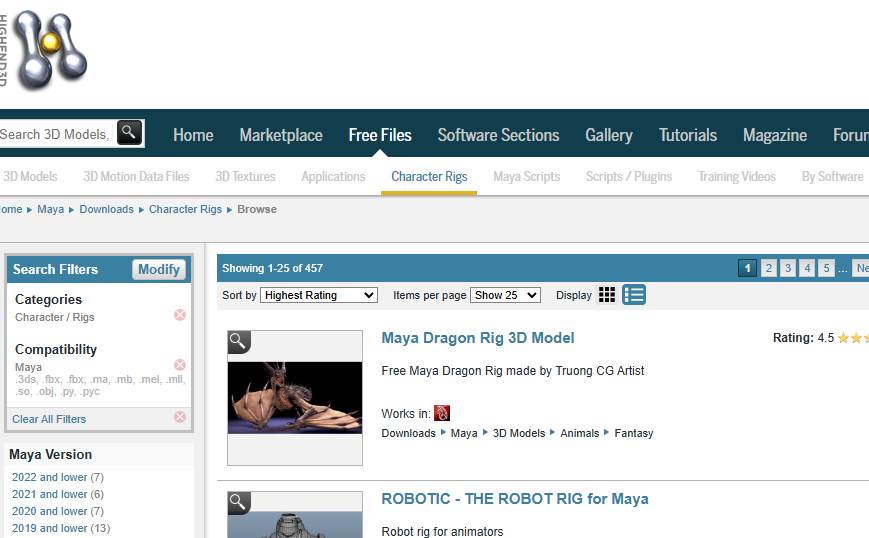The height and width of the screenshot is (538, 869).
Task: Click the red X beside Clear All Filters
Action: tap(180, 417)
